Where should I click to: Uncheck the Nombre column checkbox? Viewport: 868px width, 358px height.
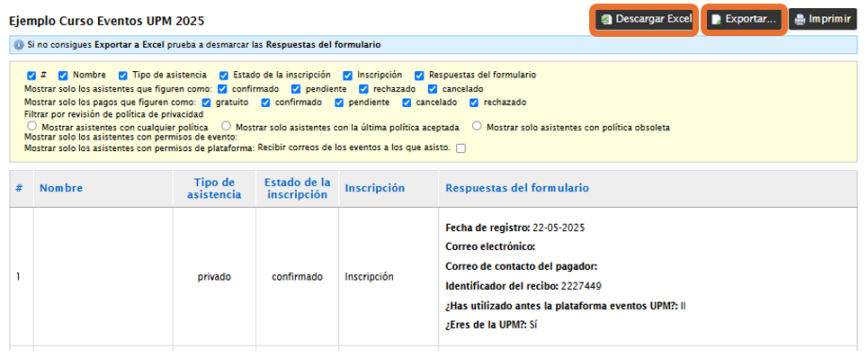click(x=63, y=76)
